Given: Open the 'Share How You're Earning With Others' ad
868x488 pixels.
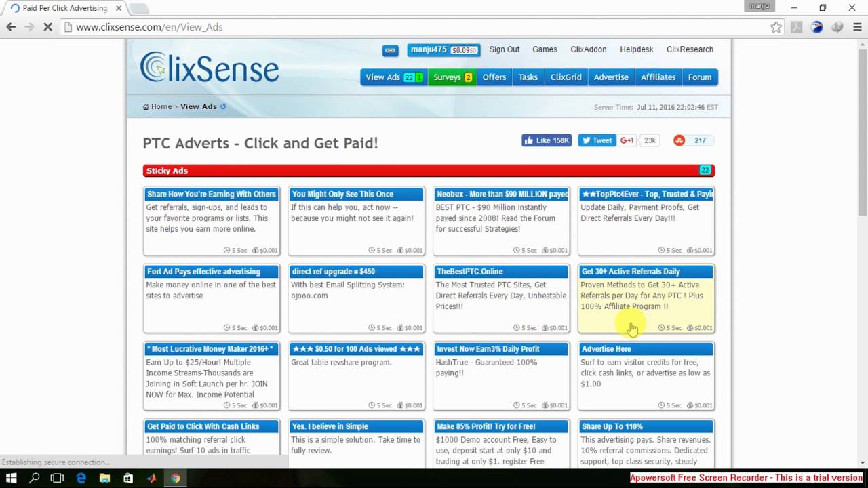Looking at the screenshot, I should pyautogui.click(x=212, y=221).
